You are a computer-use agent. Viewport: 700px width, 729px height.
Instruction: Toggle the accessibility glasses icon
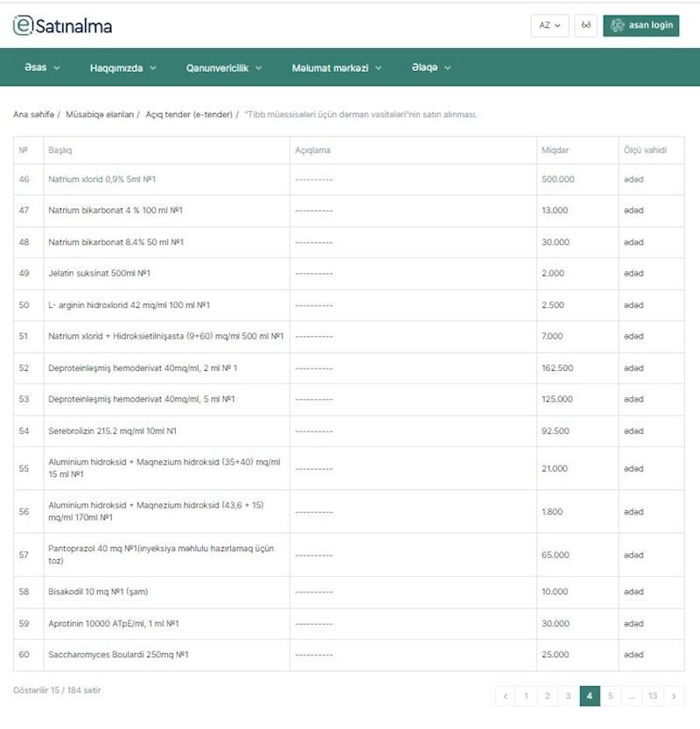pyautogui.click(x=585, y=25)
